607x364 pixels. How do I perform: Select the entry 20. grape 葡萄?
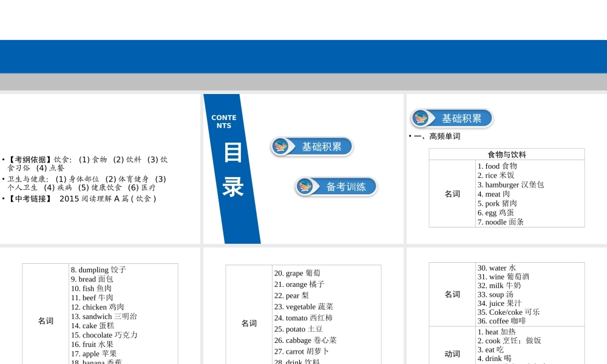(x=297, y=273)
